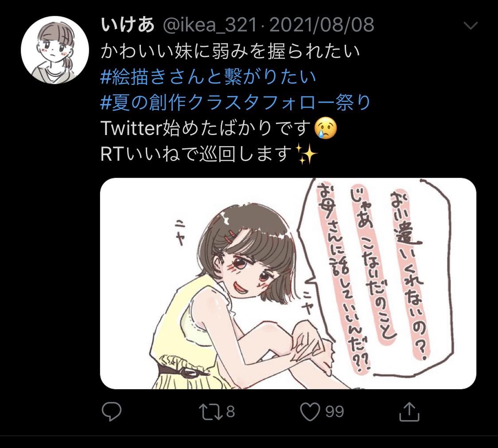Open the tweet line RTいいねで巡回します
This screenshot has width=498, height=448.
coord(209,154)
